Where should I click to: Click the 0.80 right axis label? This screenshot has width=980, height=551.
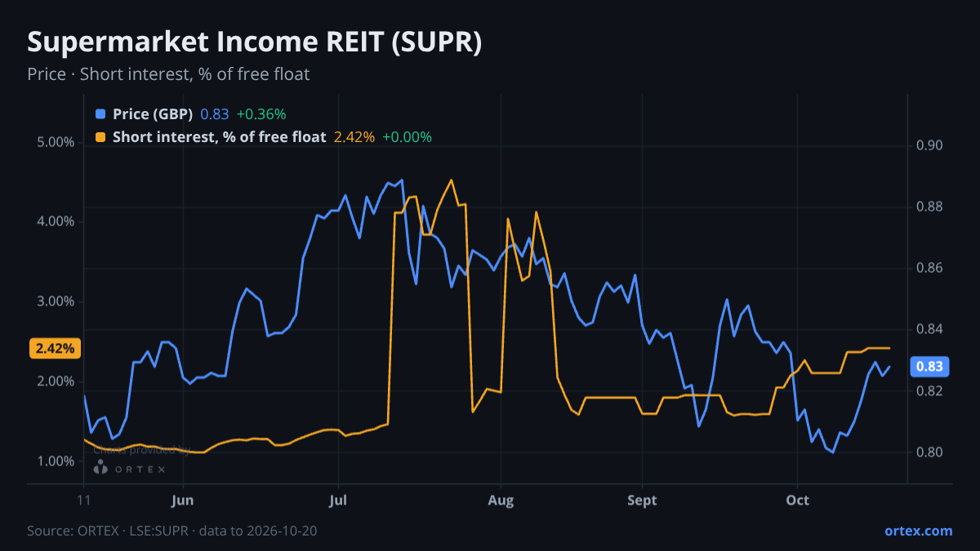[929, 452]
